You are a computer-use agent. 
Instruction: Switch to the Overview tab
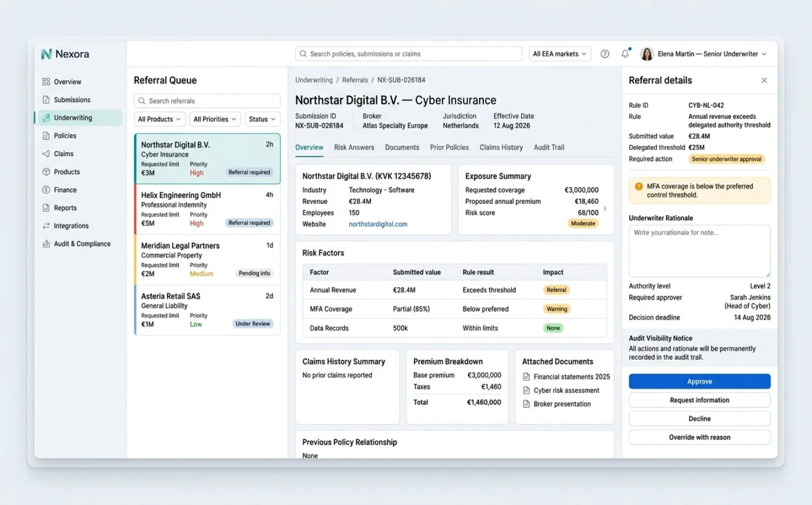(309, 148)
